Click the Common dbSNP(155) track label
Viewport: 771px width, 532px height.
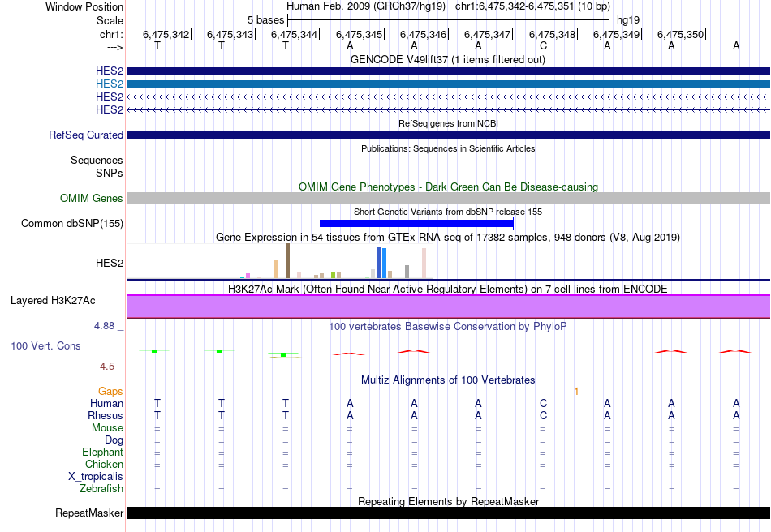point(71,224)
